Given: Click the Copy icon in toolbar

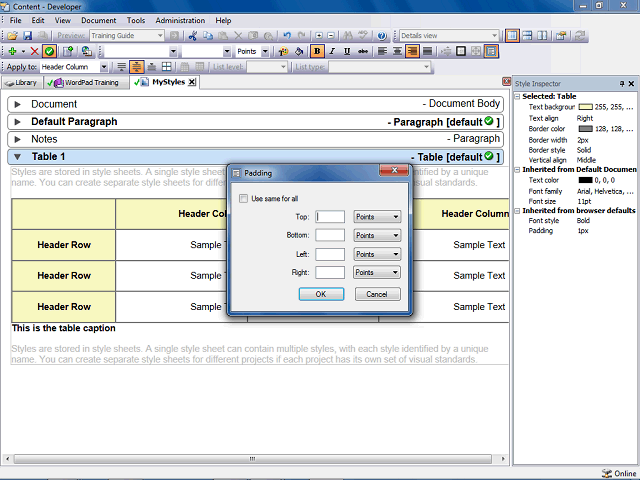Looking at the screenshot, I should [208, 36].
